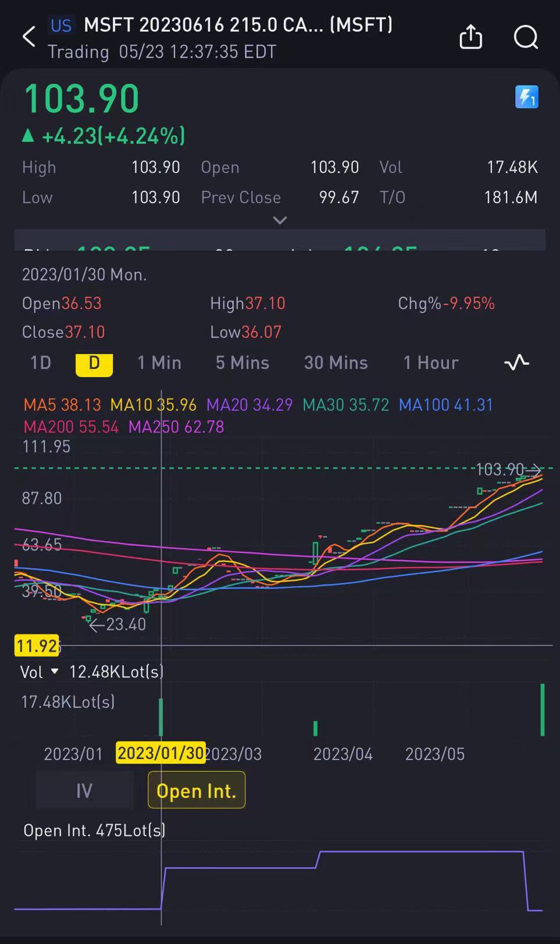This screenshot has width=560, height=944.
Task: Open the Vol indicator dropdown
Action: pos(55,672)
